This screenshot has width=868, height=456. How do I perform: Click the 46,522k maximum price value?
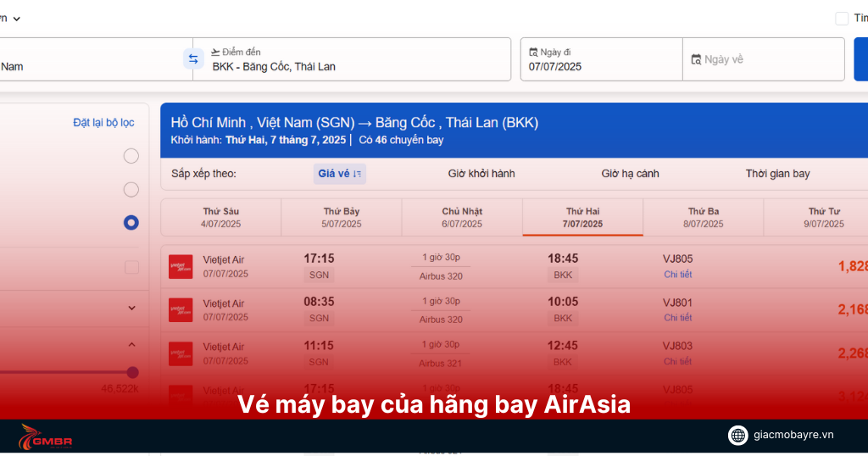pyautogui.click(x=120, y=388)
